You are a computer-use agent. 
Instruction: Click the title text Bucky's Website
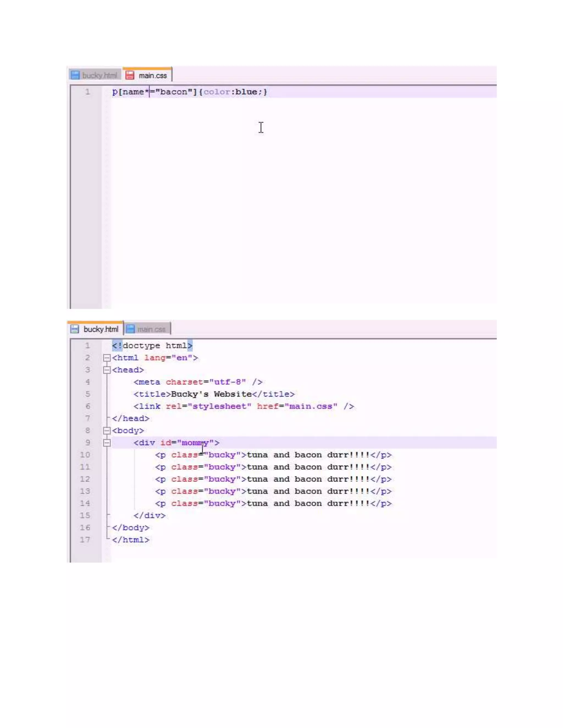point(211,394)
